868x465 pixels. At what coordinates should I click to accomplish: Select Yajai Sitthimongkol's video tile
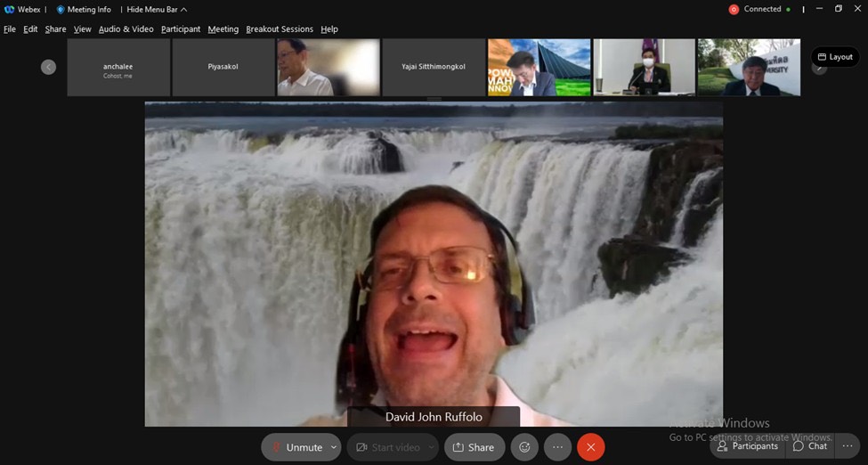[x=434, y=67]
